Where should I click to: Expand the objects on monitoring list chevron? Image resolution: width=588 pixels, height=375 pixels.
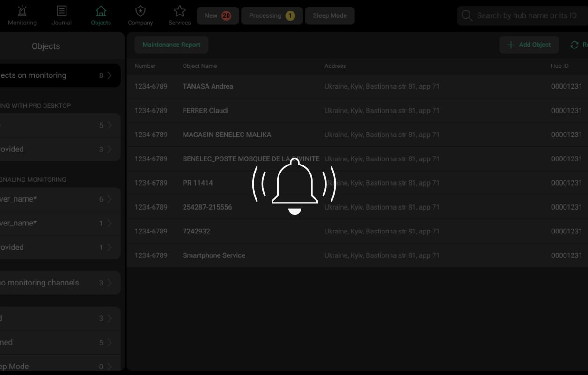coord(109,75)
